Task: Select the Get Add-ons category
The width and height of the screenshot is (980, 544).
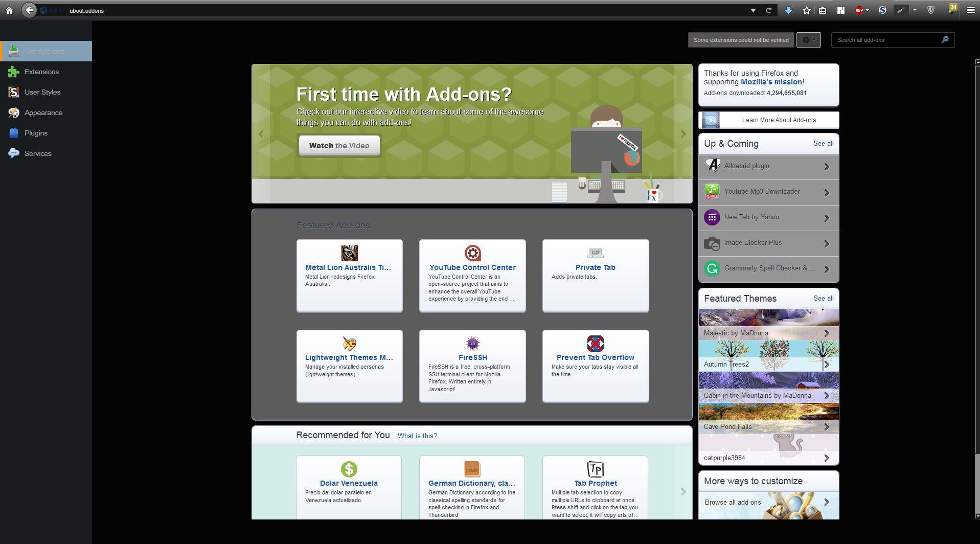Action: 46,51
